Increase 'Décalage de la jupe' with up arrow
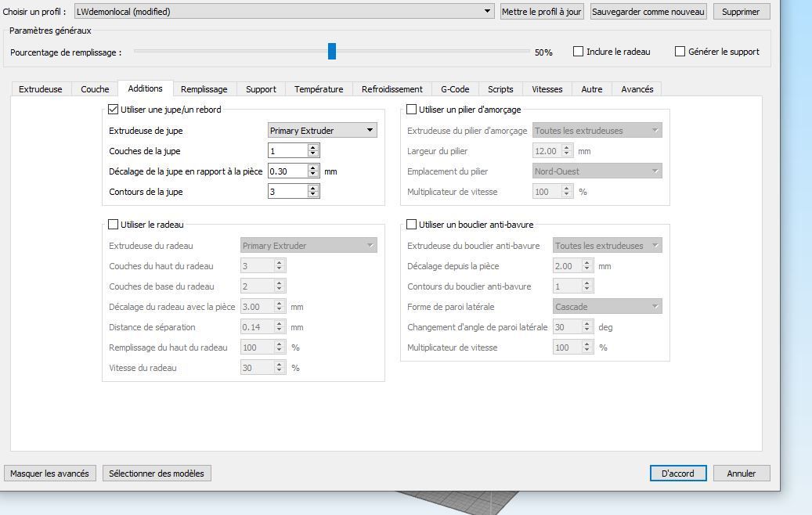This screenshot has height=515, width=812. [312, 167]
